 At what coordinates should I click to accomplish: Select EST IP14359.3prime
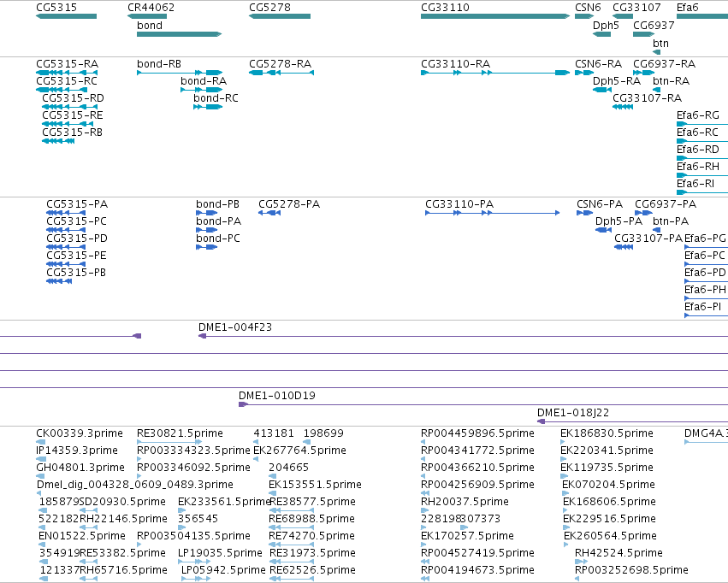(41, 459)
